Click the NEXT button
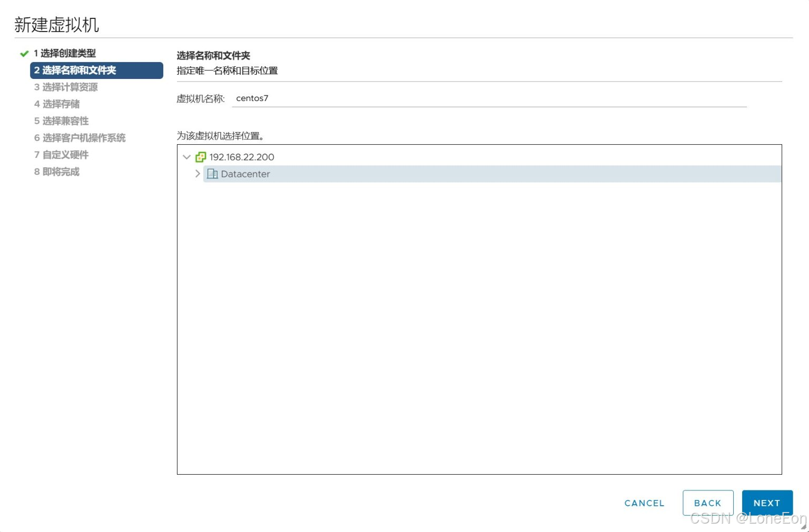 point(767,503)
